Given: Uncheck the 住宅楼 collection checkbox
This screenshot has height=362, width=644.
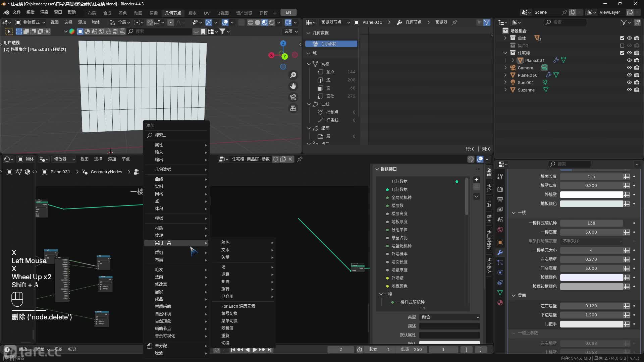Looking at the screenshot, I should coord(622,53).
